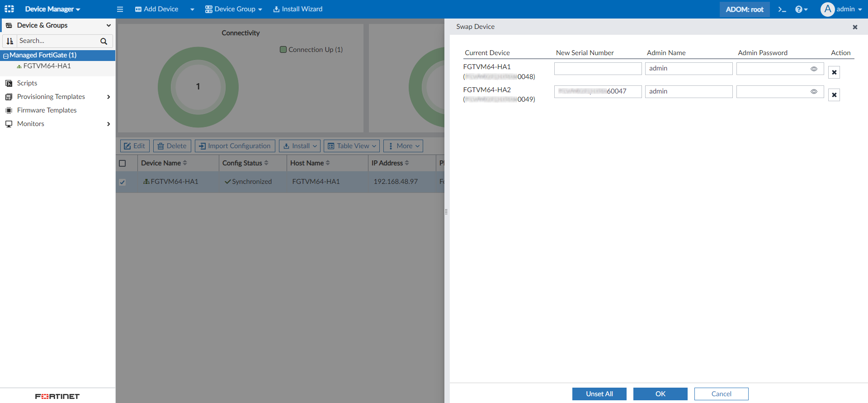
Task: Open the Install dropdown in toolbar
Action: (300, 146)
